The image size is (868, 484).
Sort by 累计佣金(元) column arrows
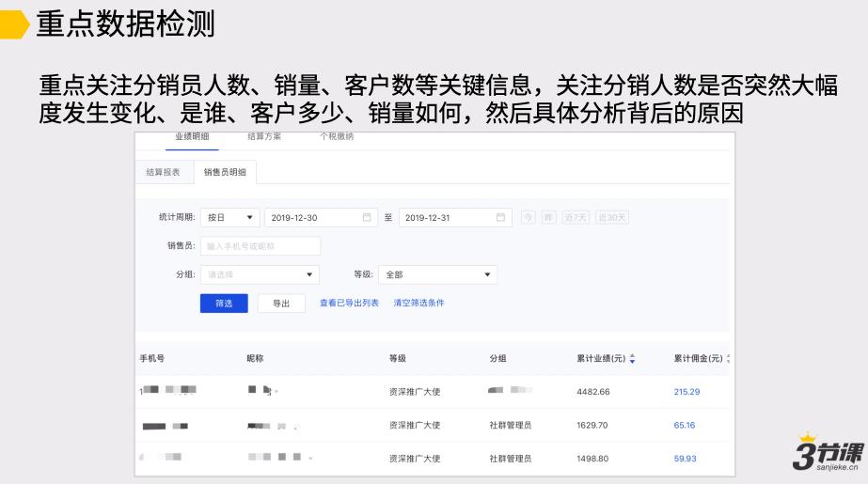point(728,358)
